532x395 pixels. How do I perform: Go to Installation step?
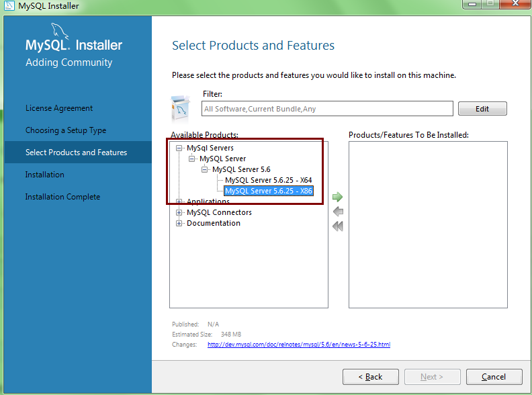tap(45, 175)
